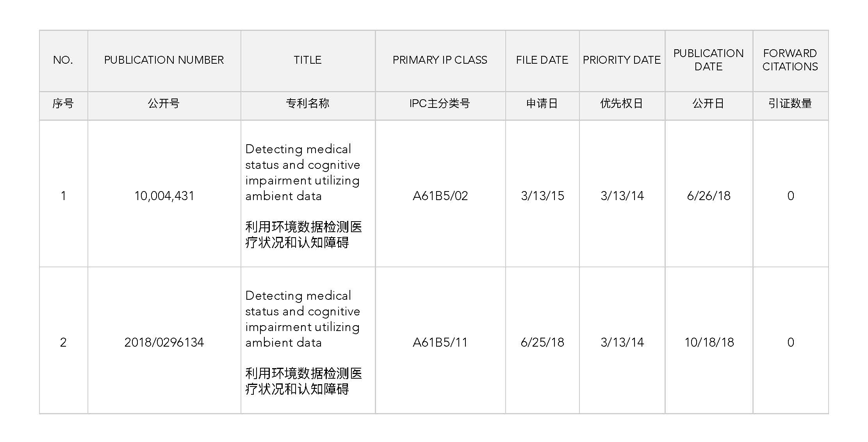Select publication number 10,004,431
Screen dimensions: 868x442
[164, 195]
